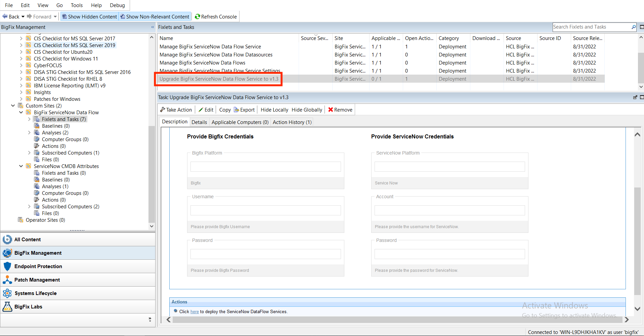Click Hide Globally
The height and width of the screenshot is (336, 644).
tap(307, 110)
